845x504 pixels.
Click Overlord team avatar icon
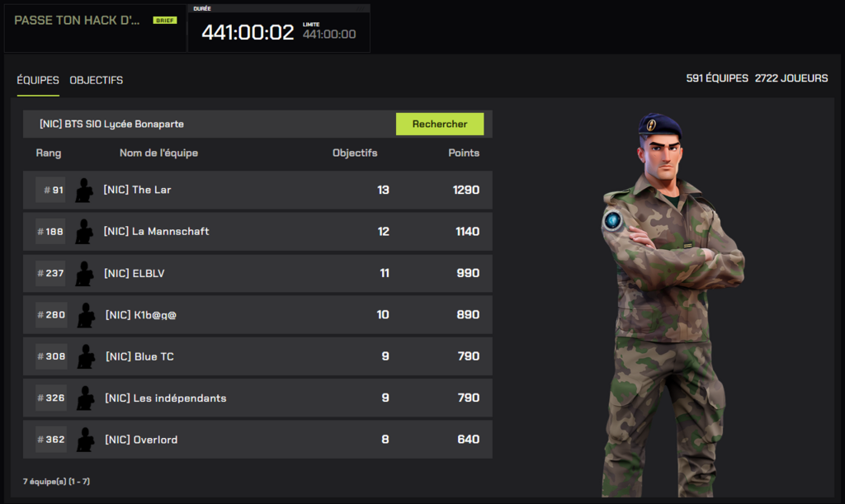click(85, 440)
